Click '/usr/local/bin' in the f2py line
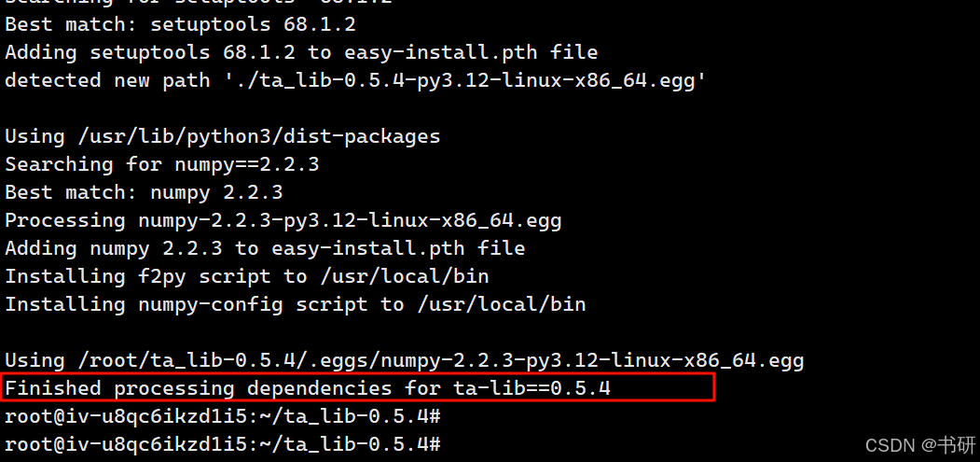The width and height of the screenshot is (980, 462). pyautogui.click(x=405, y=276)
